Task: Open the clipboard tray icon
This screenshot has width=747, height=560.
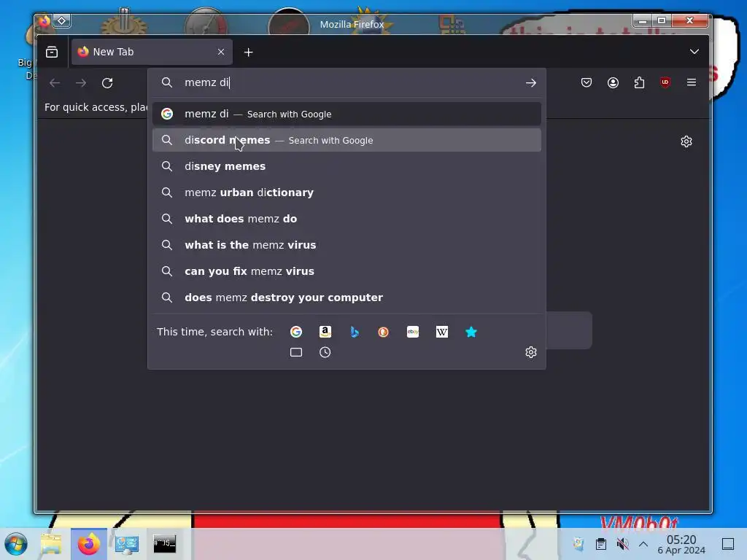Action: point(601,544)
